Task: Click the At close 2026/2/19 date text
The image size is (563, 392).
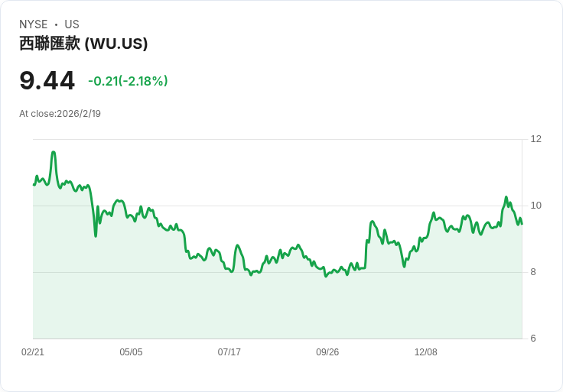Action: [x=60, y=114]
